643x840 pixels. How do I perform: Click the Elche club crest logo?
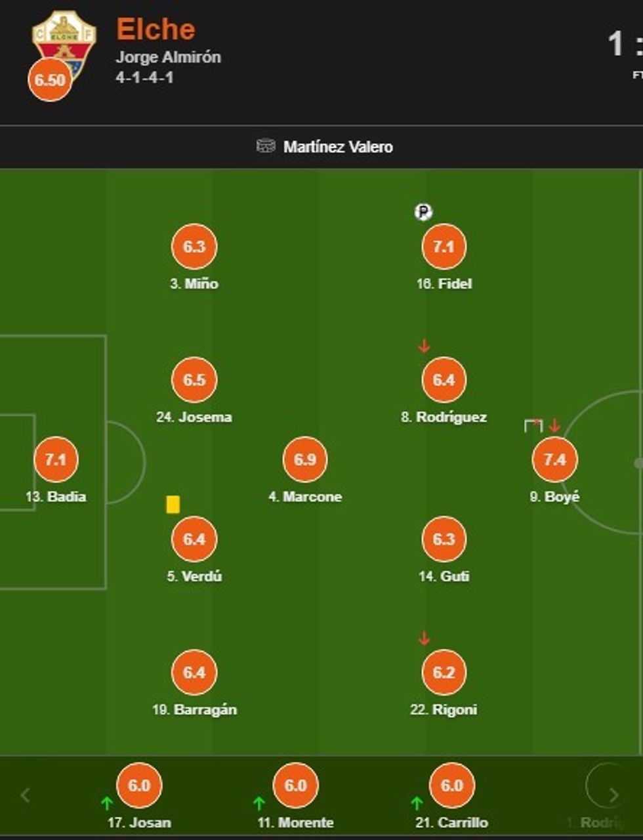(x=64, y=41)
